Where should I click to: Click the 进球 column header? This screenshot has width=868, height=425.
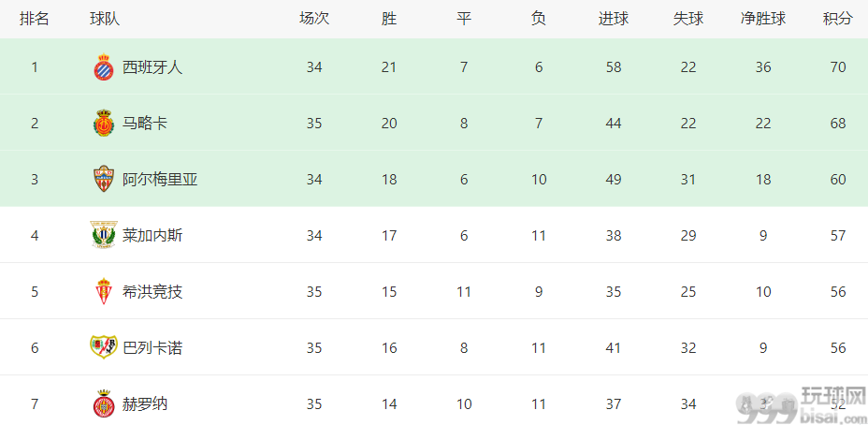614,19
